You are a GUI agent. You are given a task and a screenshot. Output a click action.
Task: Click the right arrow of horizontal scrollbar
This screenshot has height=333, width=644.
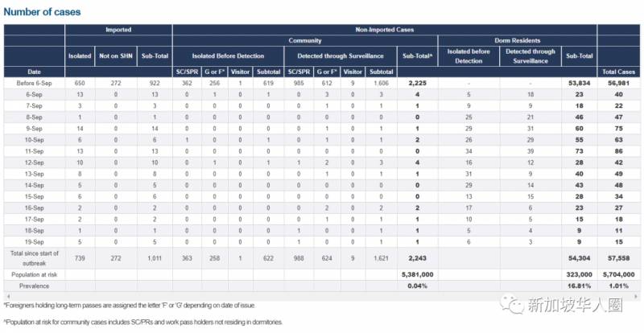[x=638, y=296]
